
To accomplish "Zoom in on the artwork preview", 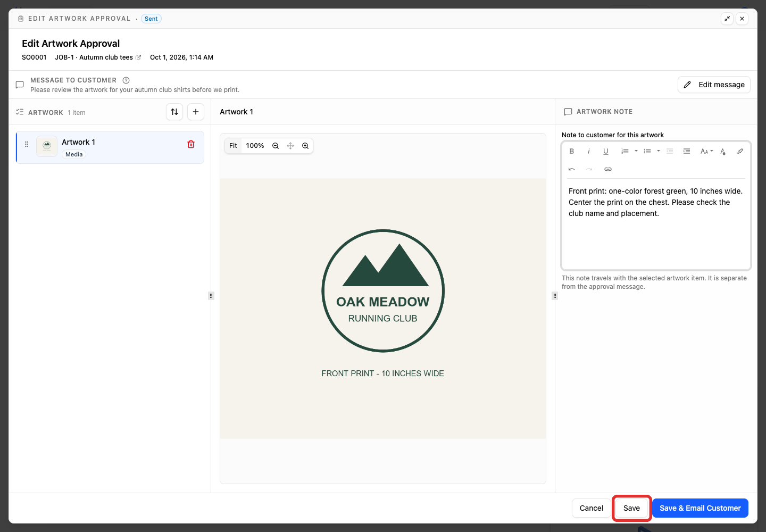I will [x=305, y=146].
